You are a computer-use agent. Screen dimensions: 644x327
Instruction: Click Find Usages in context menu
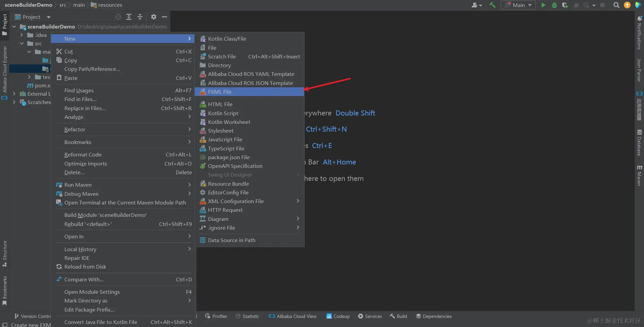(x=123, y=90)
